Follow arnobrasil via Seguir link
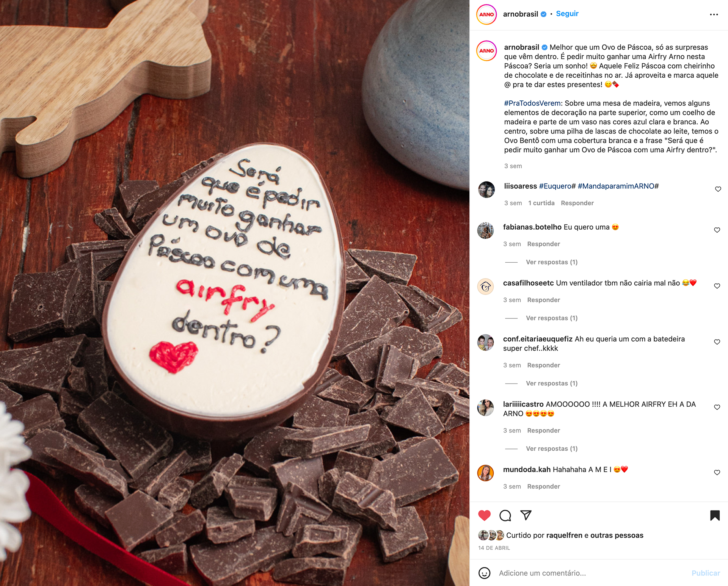The image size is (728, 586). 567,14
